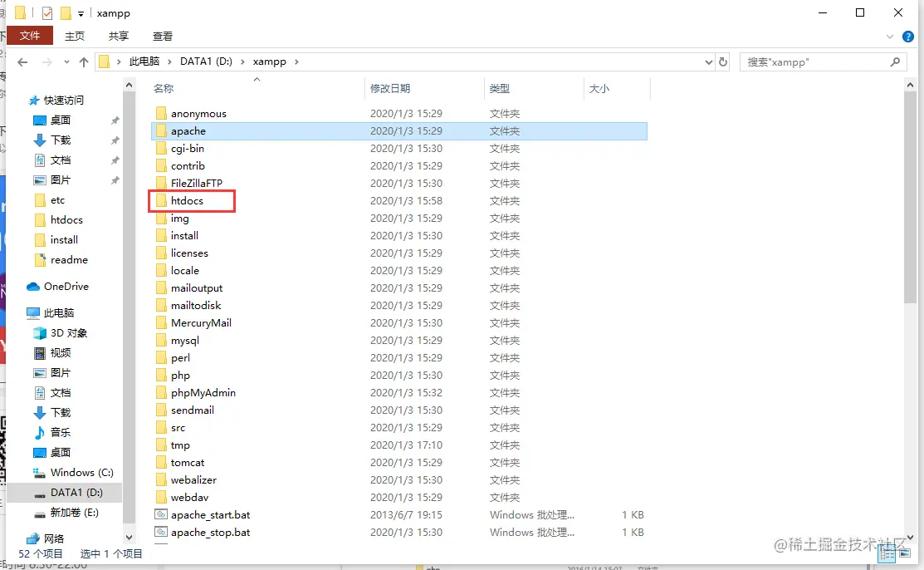The height and width of the screenshot is (570, 924).
Task: Open 快速访问 in the navigation pane
Action: 64,101
